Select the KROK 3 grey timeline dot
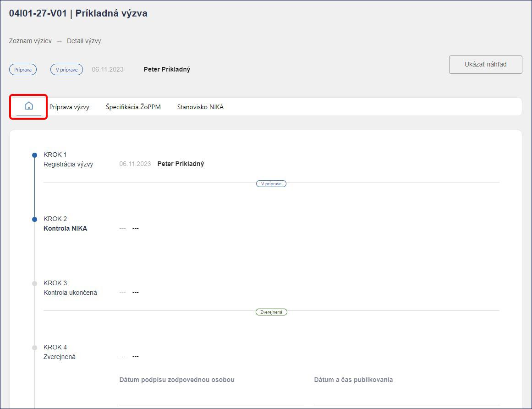 click(x=35, y=283)
